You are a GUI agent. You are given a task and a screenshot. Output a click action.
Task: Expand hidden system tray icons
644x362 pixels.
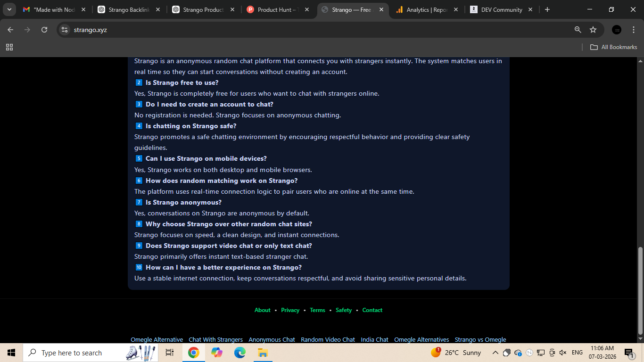495,352
